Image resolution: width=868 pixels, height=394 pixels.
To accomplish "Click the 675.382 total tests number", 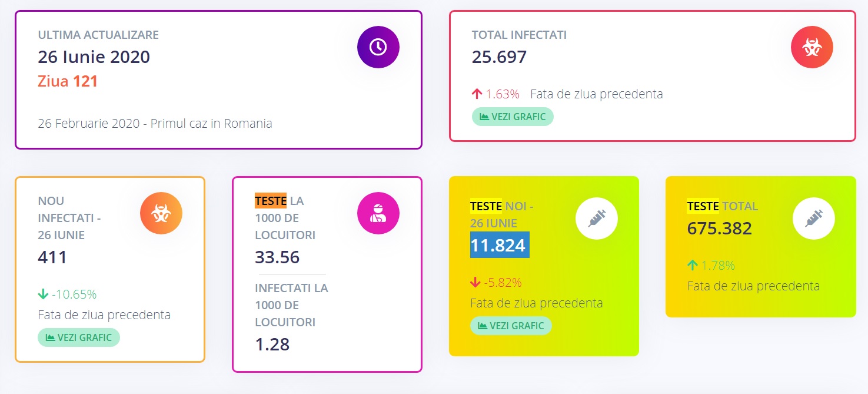I will coord(719,229).
